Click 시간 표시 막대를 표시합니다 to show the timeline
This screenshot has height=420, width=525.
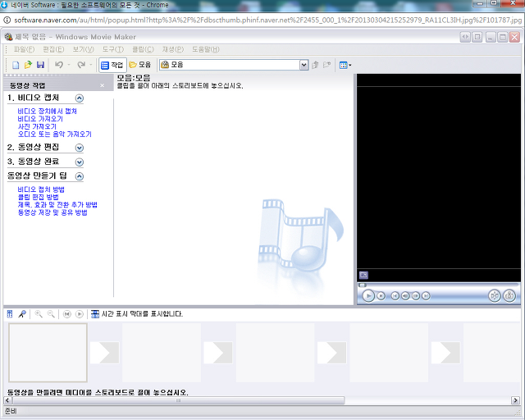point(137,314)
